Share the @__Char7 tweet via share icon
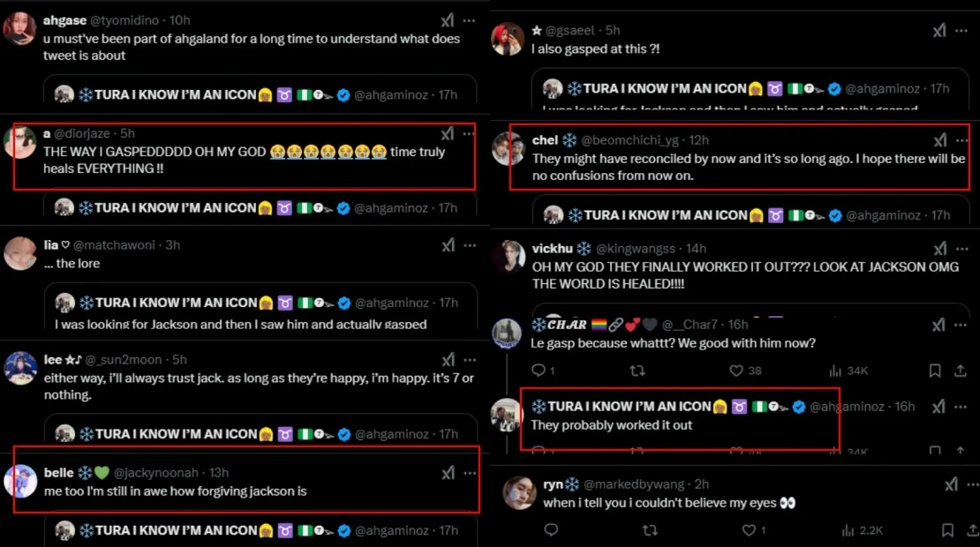The height and width of the screenshot is (547, 980). coord(961,371)
